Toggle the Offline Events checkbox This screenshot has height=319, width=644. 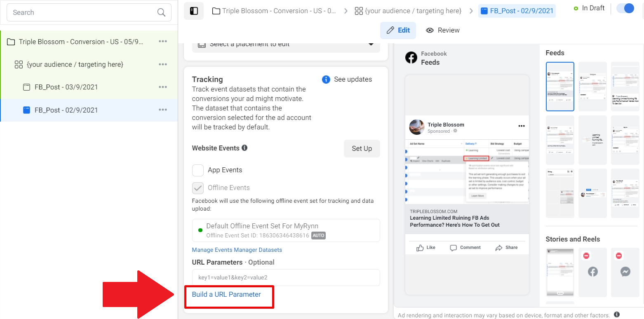pos(198,188)
